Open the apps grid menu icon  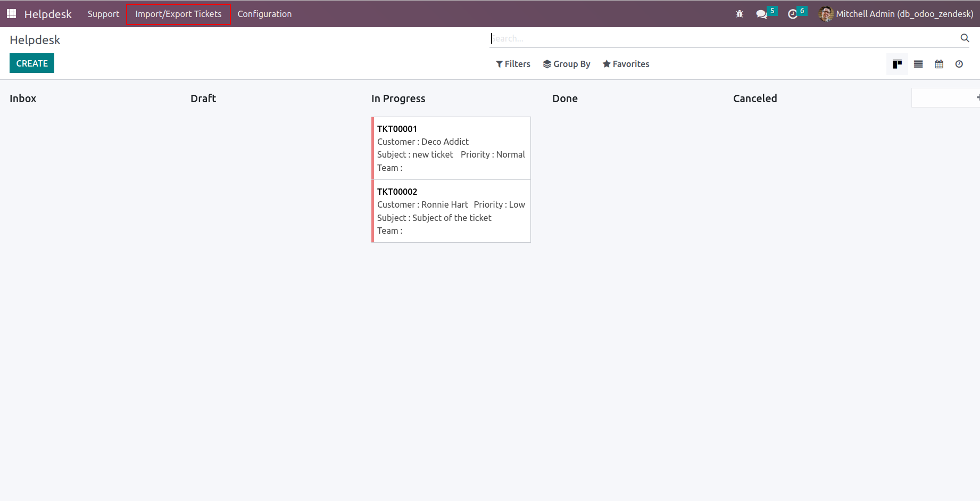tap(11, 14)
